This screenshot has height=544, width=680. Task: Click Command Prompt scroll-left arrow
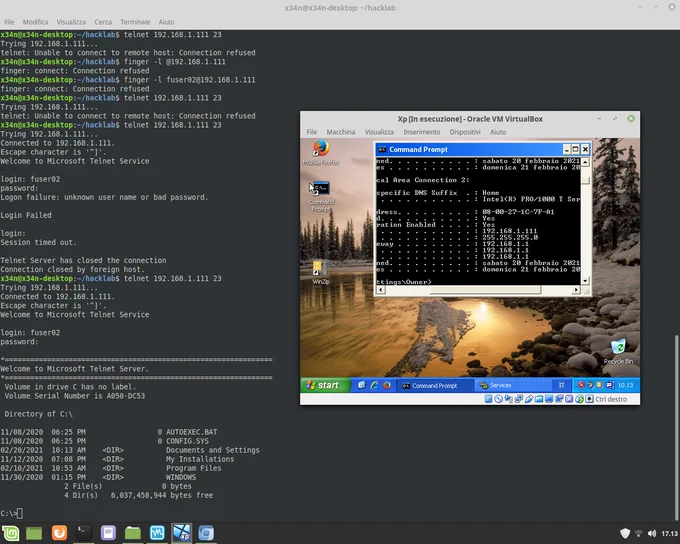[x=380, y=290]
